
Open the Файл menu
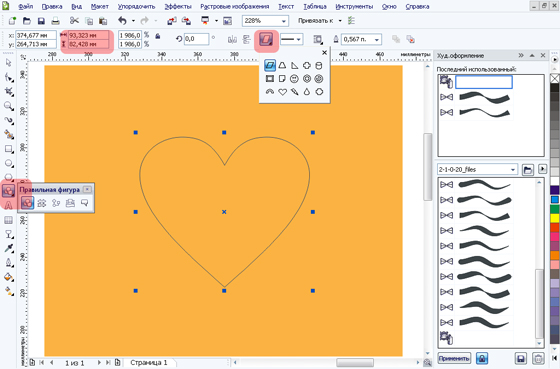25,6
